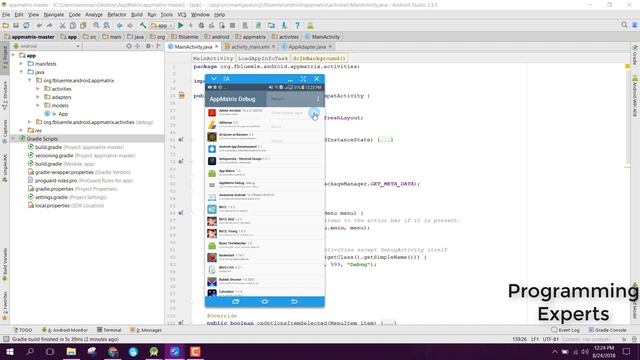Click the Navigate Back arrow icon
Image resolution: width=640 pixels, height=360 pixels.
120,25
